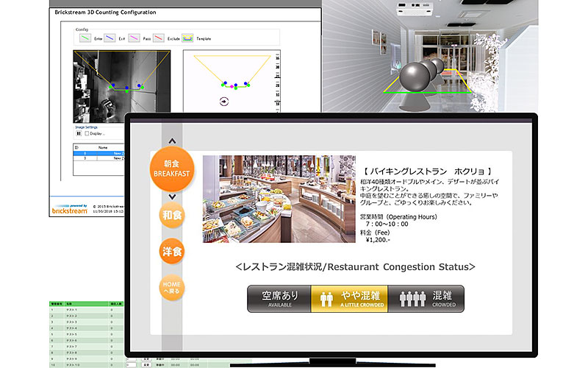
Task: Select the 空席あり Available status indicator
Action: tap(279, 299)
